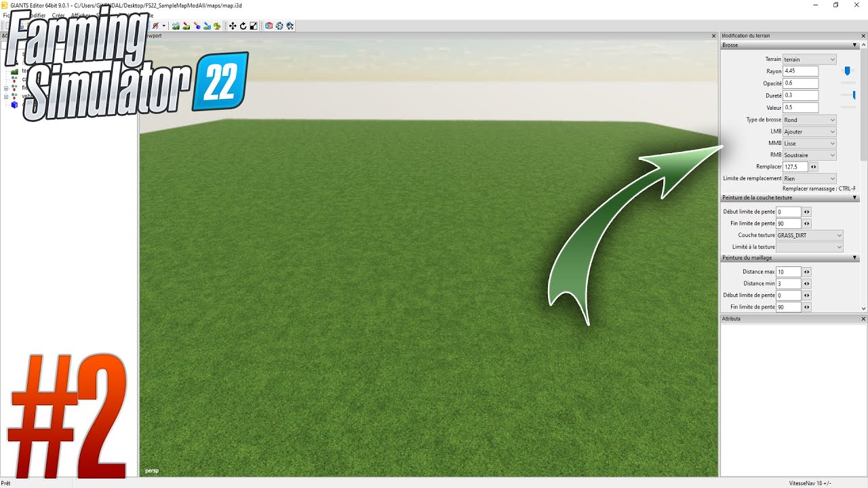The image size is (868, 488).
Task: Click the Distance max field showing 10
Action: [789, 272]
